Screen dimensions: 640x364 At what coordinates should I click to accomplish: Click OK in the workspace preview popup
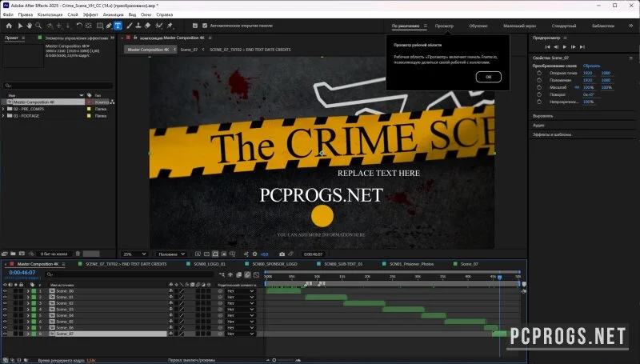point(489,77)
